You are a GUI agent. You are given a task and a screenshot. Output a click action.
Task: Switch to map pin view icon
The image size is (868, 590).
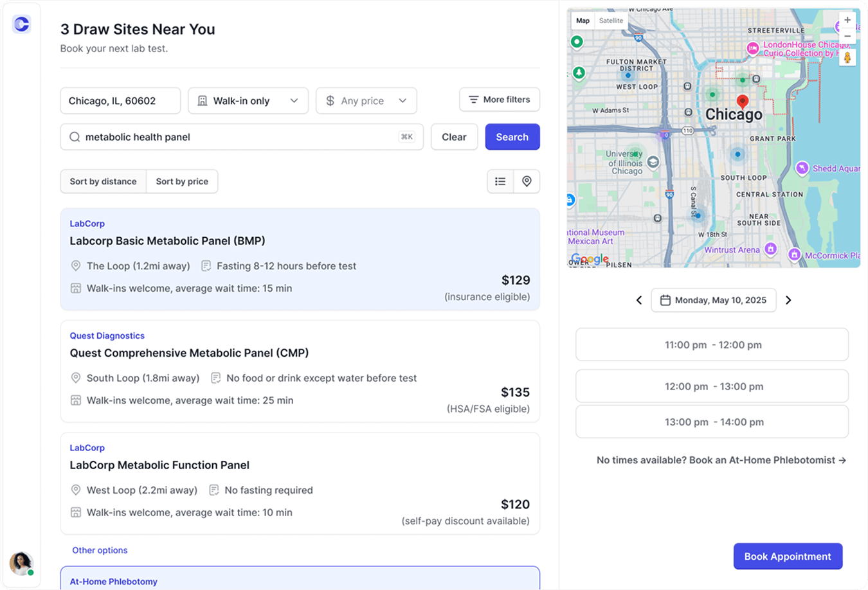tap(527, 181)
